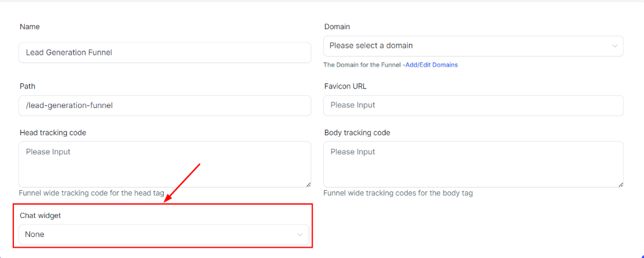Click the "Chat widget" label
The image size is (644, 258).
click(x=41, y=215)
